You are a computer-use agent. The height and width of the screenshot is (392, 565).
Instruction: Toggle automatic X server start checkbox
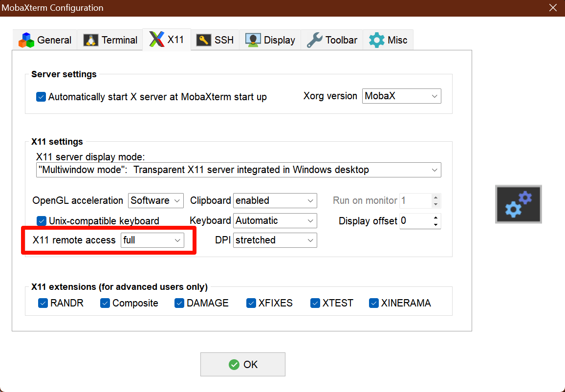click(x=41, y=97)
